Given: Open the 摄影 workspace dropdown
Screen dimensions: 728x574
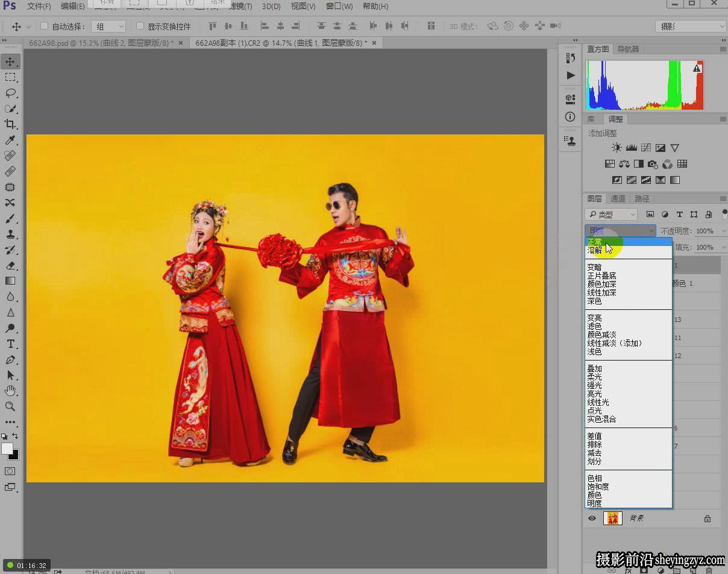Looking at the screenshot, I should click(691, 27).
